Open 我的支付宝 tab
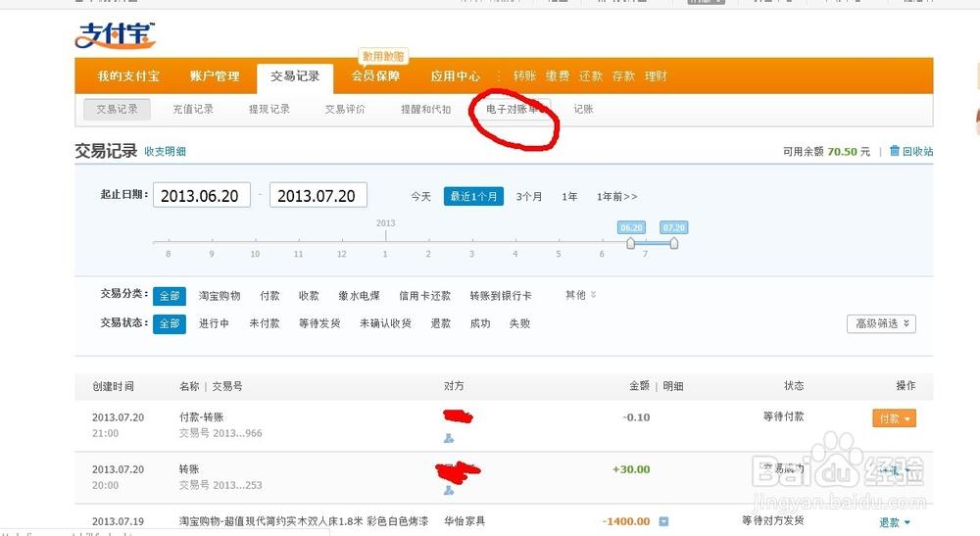The image size is (980, 536). [x=128, y=76]
